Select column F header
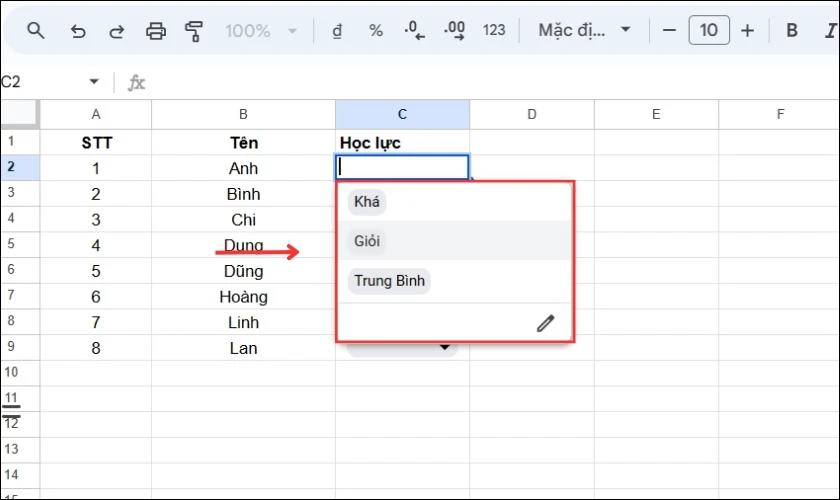This screenshot has height=500, width=840. (x=779, y=114)
